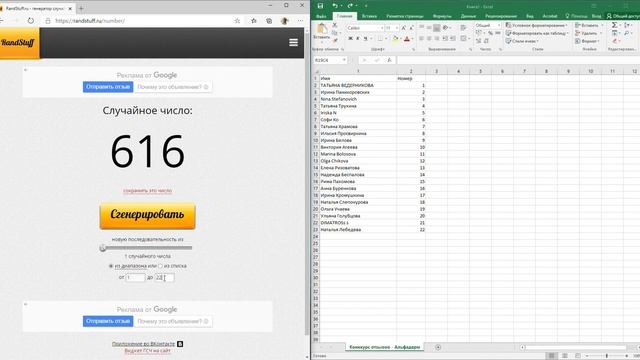Click the 'сохранить это число' link
Screen dimensions: 640x360
coord(147,191)
